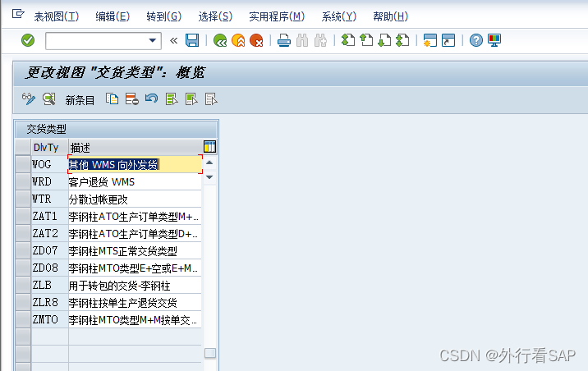
Task: Go to next page icon
Action: click(x=384, y=40)
